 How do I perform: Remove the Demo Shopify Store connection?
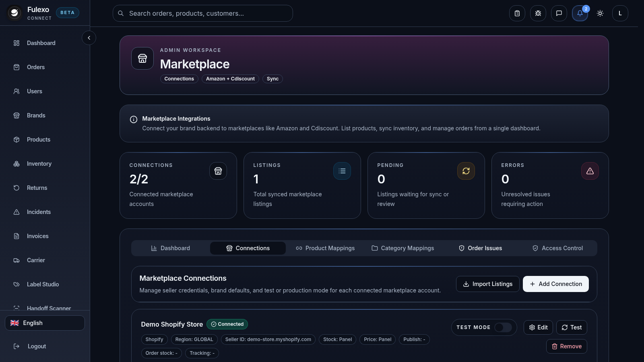(x=567, y=346)
